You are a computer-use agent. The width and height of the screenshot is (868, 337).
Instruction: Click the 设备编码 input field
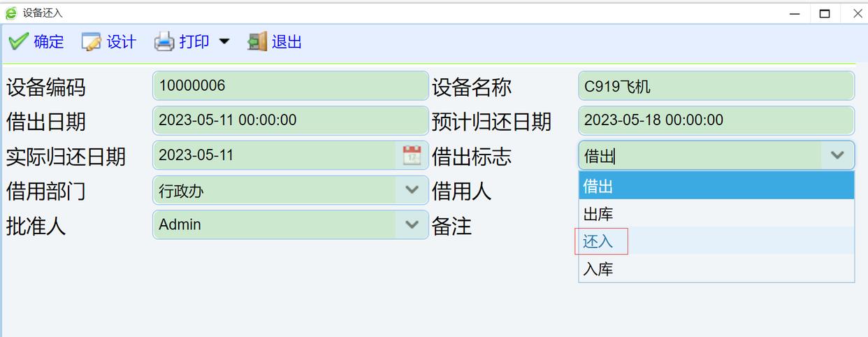[289, 86]
